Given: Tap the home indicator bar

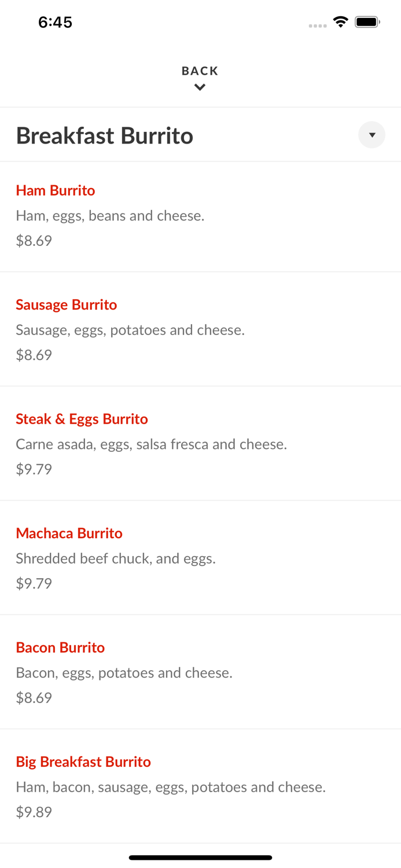Looking at the screenshot, I should tap(200, 858).
